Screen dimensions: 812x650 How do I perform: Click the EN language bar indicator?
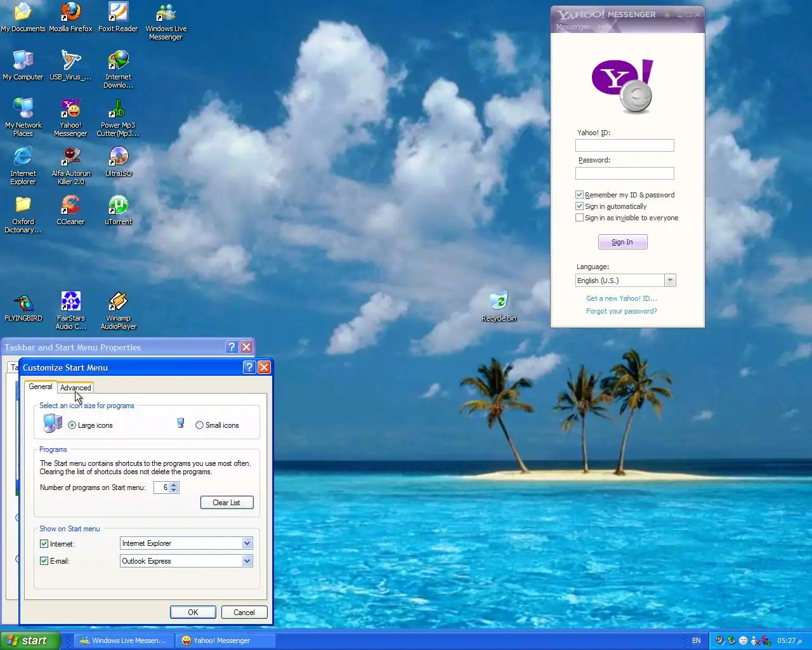697,640
